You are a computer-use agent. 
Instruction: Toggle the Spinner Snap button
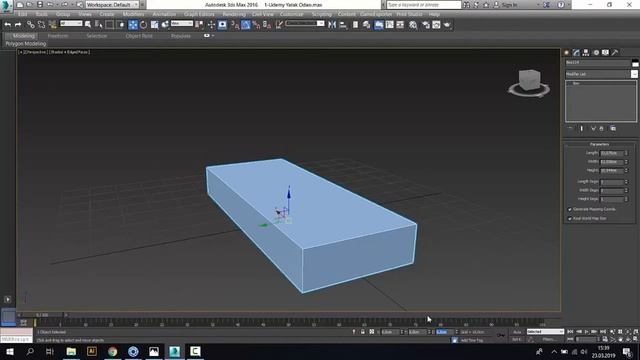click(x=267, y=25)
